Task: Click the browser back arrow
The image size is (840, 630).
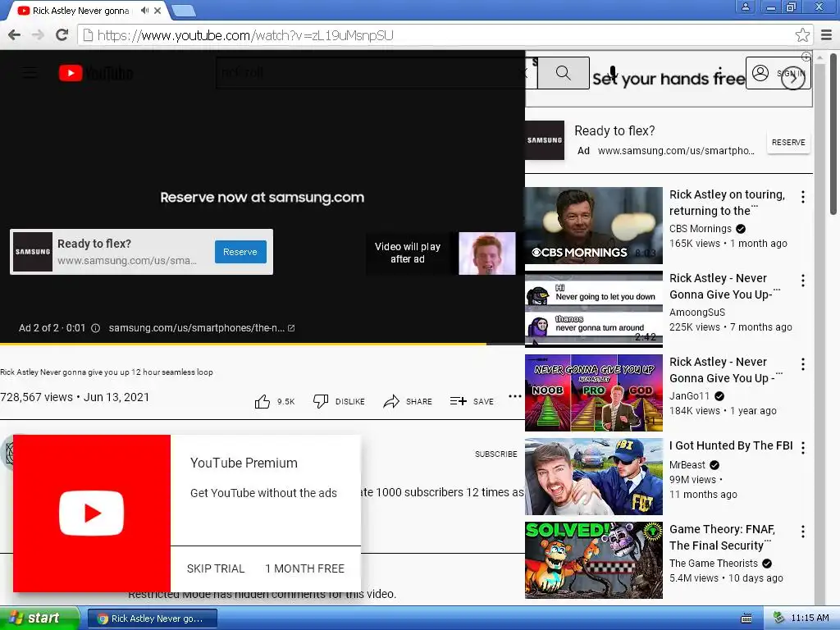Action: pos(15,35)
